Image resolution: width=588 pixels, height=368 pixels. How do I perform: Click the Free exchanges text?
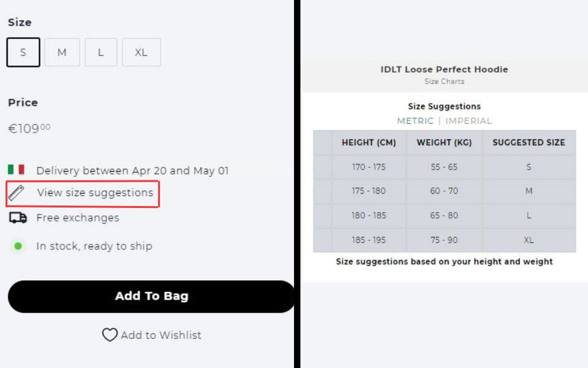(77, 218)
